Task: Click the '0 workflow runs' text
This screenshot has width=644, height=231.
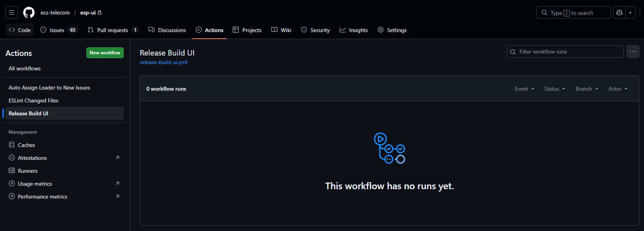Action: point(166,89)
